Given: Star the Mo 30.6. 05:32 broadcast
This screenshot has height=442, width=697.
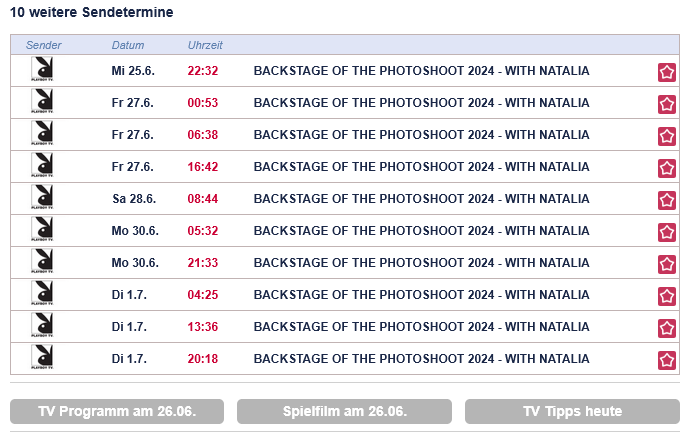Looking at the screenshot, I should click(667, 232).
